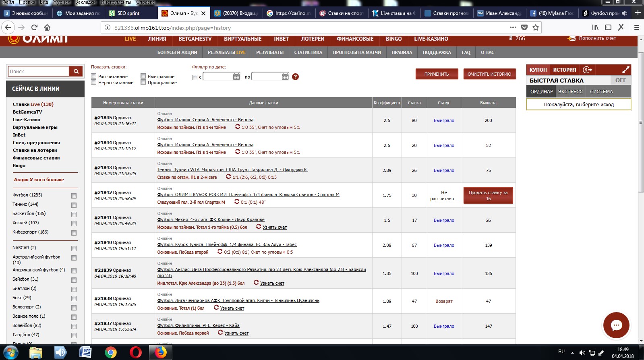Refresh score for bet #21845
The height and width of the screenshot is (360, 644).
point(238,127)
